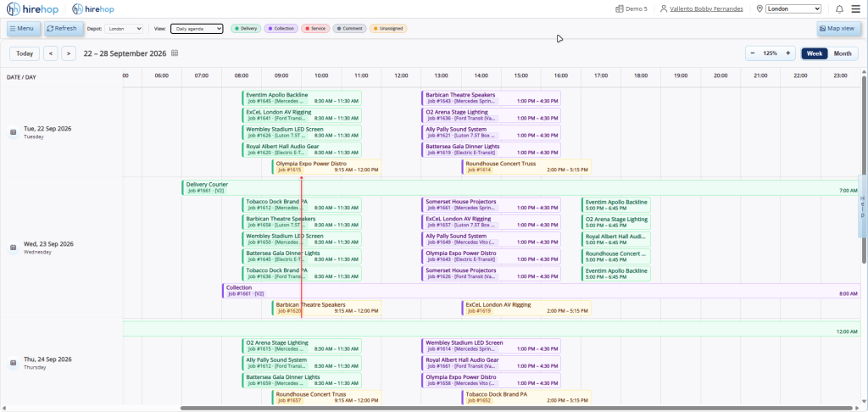This screenshot has height=412, width=868.
Task: Decrease zoom with the minus button
Action: [x=753, y=53]
